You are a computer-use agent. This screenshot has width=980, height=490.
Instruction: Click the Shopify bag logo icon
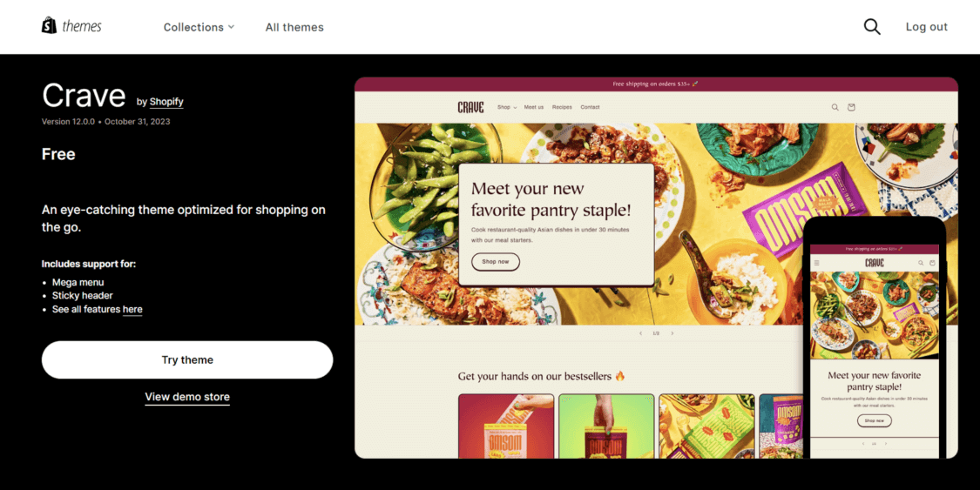tap(49, 25)
